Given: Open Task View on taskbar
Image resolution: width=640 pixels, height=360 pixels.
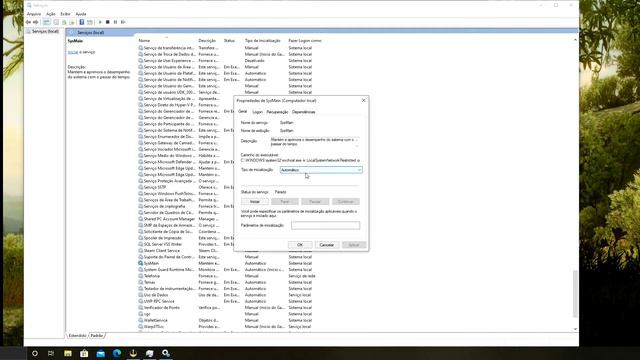Looking at the screenshot, I should pos(51,353).
